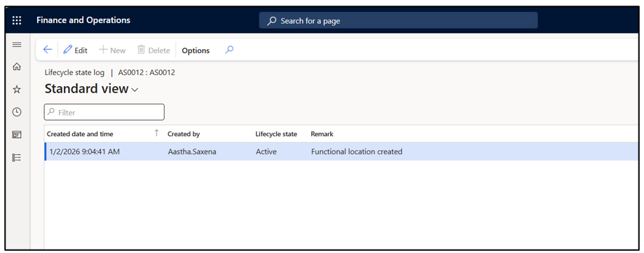644x253 pixels.
Task: Select the Aastha.Saxena cell
Action: 192,151
